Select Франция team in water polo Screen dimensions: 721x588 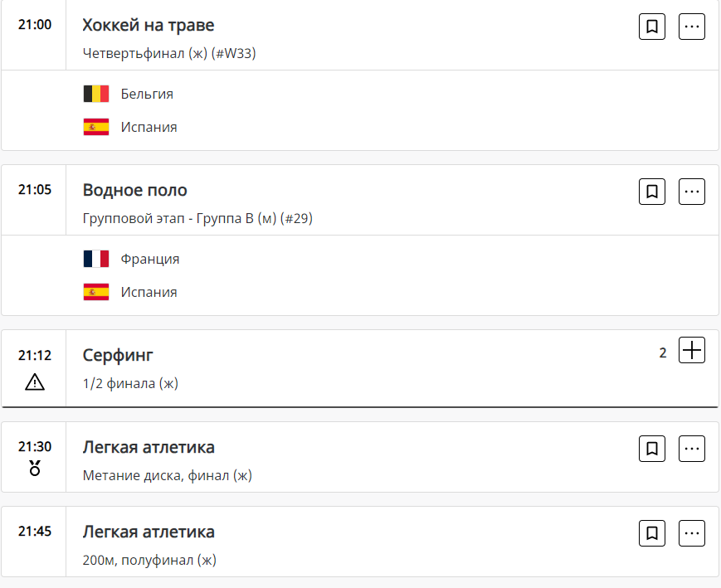click(x=150, y=259)
